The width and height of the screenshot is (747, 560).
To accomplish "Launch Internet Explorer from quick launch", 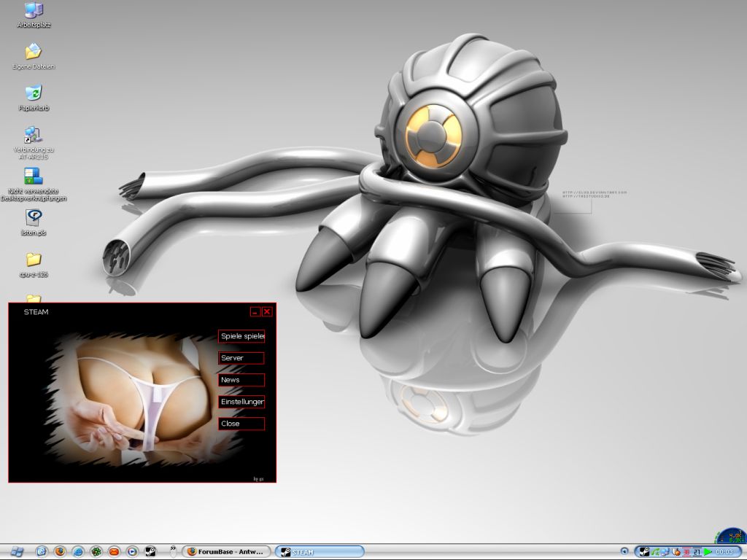I will tap(77, 552).
